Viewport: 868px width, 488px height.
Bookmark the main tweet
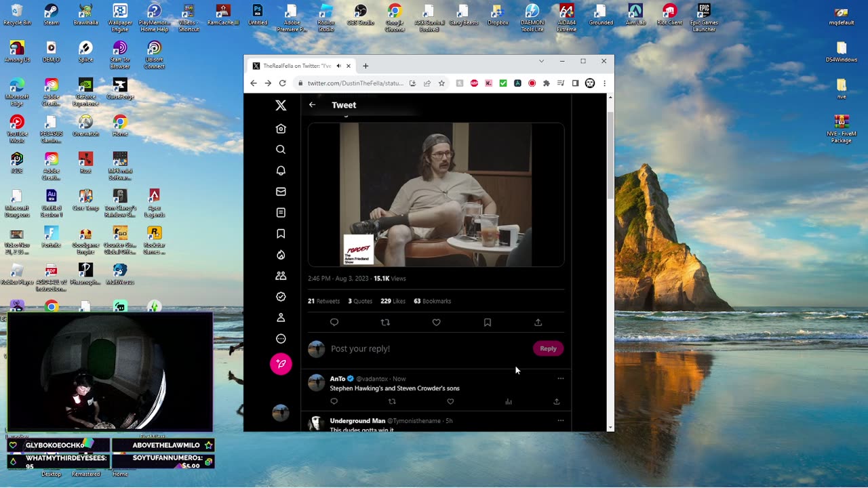click(488, 323)
